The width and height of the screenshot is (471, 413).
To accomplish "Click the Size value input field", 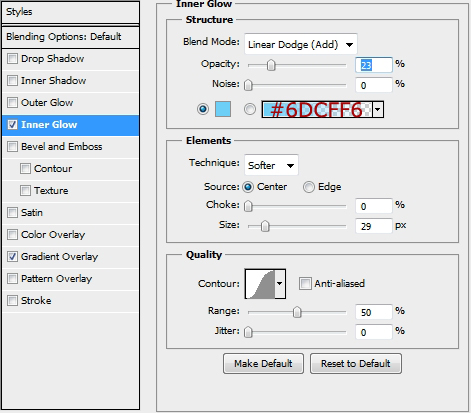I will point(374,226).
